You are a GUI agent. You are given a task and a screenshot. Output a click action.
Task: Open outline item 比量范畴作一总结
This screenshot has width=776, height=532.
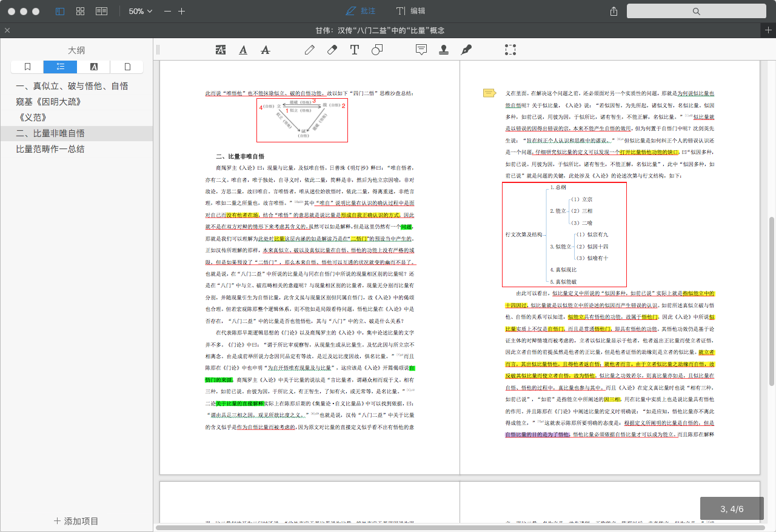pyautogui.click(x=50, y=149)
